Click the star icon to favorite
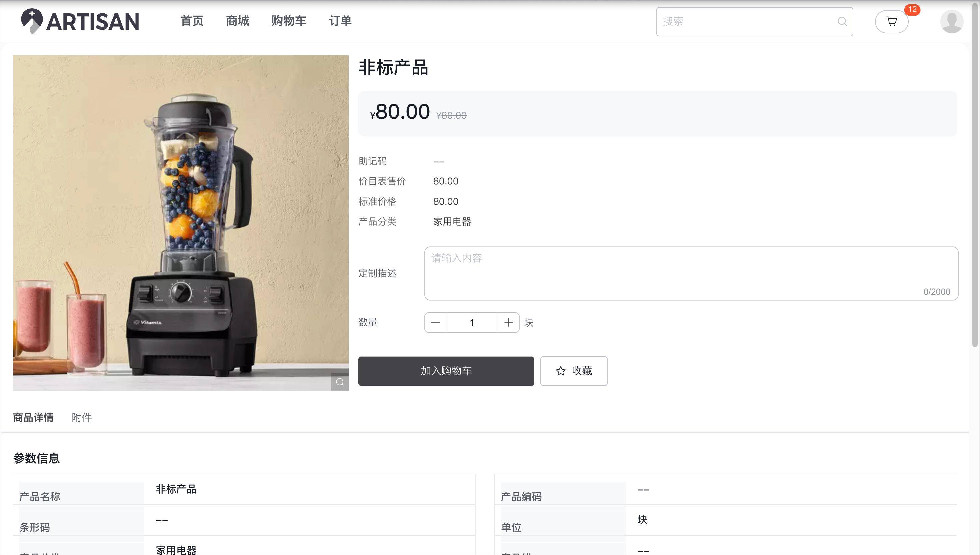This screenshot has width=980, height=555. (x=560, y=371)
